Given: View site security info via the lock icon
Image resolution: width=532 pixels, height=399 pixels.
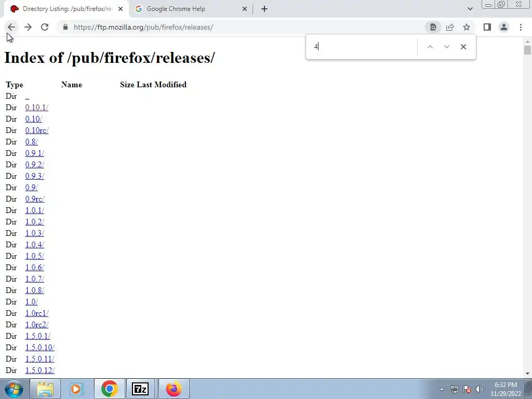Looking at the screenshot, I should [x=65, y=27].
